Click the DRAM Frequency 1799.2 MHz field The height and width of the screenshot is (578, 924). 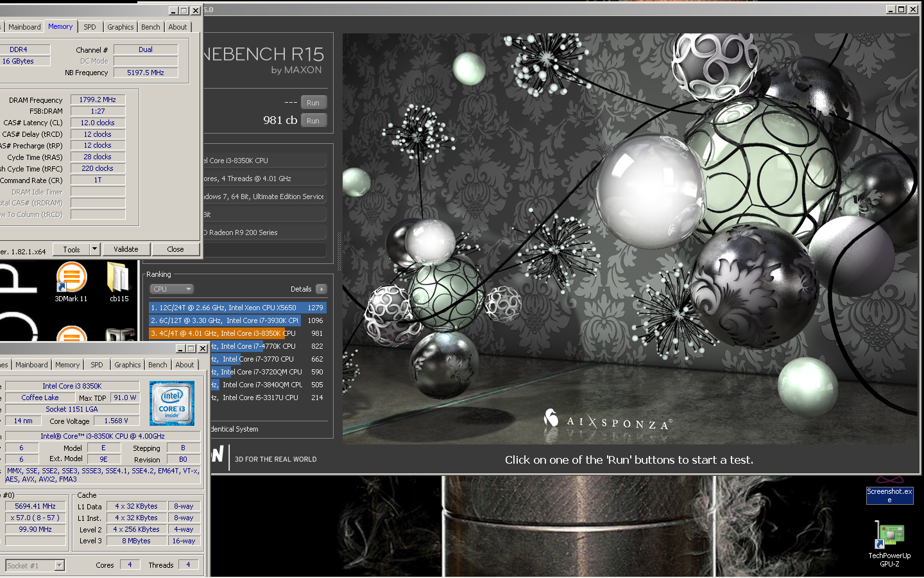98,100
